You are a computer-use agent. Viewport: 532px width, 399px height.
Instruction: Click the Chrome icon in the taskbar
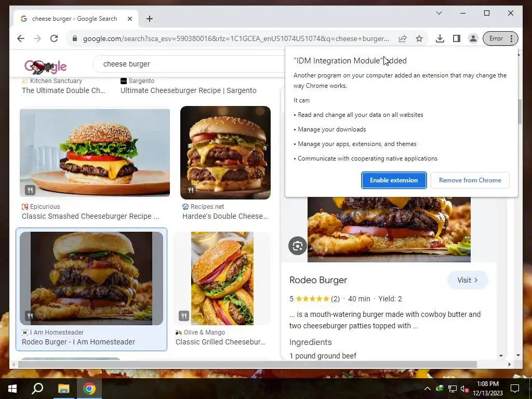89,389
